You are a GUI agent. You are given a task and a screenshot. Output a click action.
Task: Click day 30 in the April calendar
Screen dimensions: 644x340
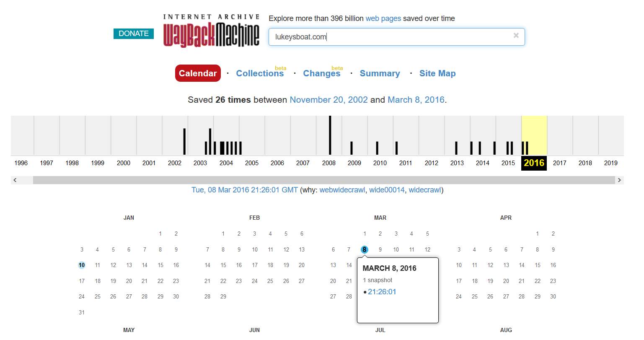[x=553, y=296]
